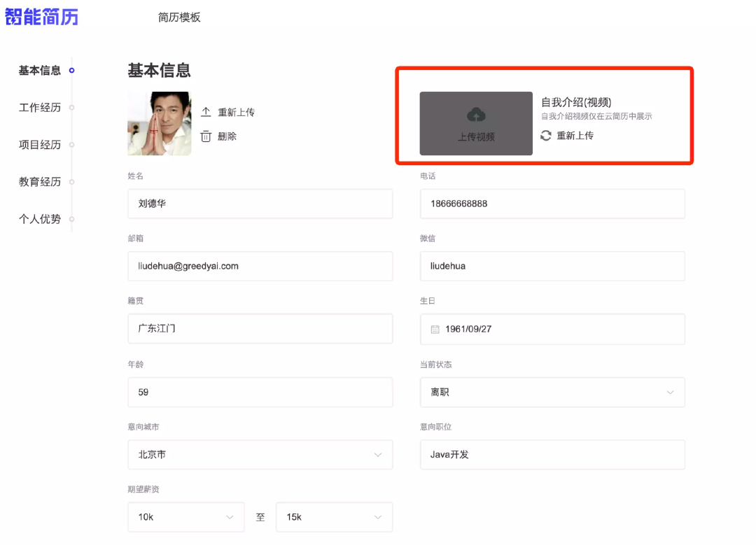Click 删除 to remove profile photo

[x=227, y=136]
